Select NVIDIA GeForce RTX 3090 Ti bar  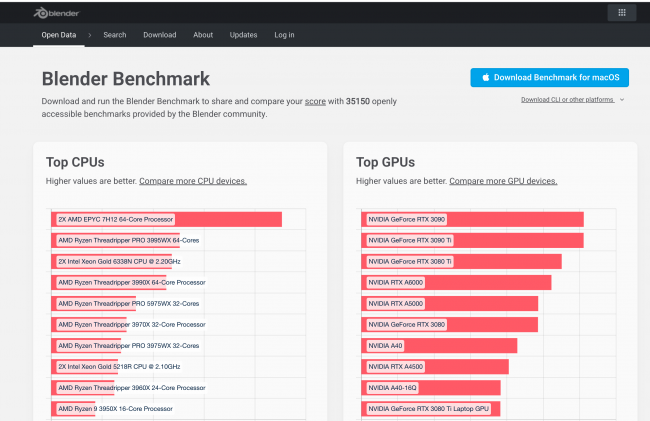[473, 240]
